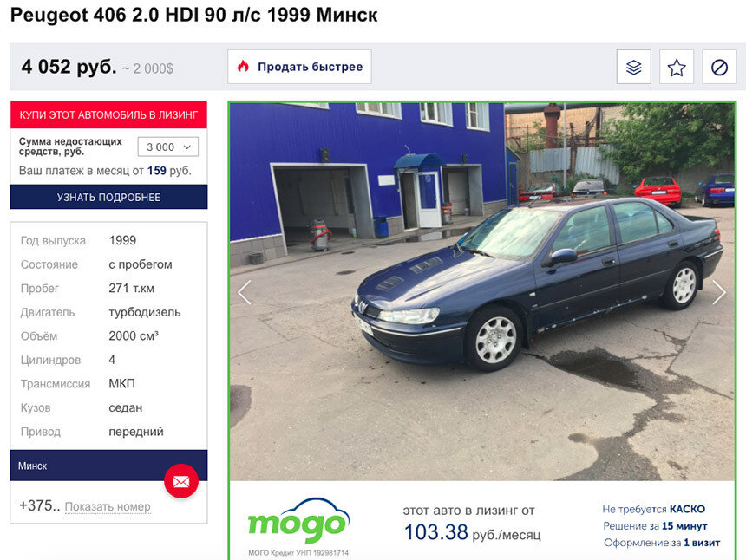
Task: Click the Не требуется КАСКО text
Action: [653, 509]
